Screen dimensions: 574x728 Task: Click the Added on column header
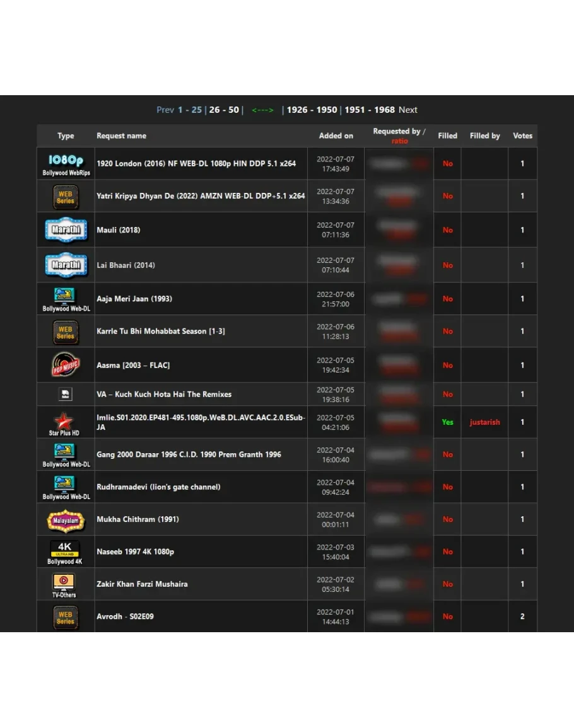tap(336, 136)
